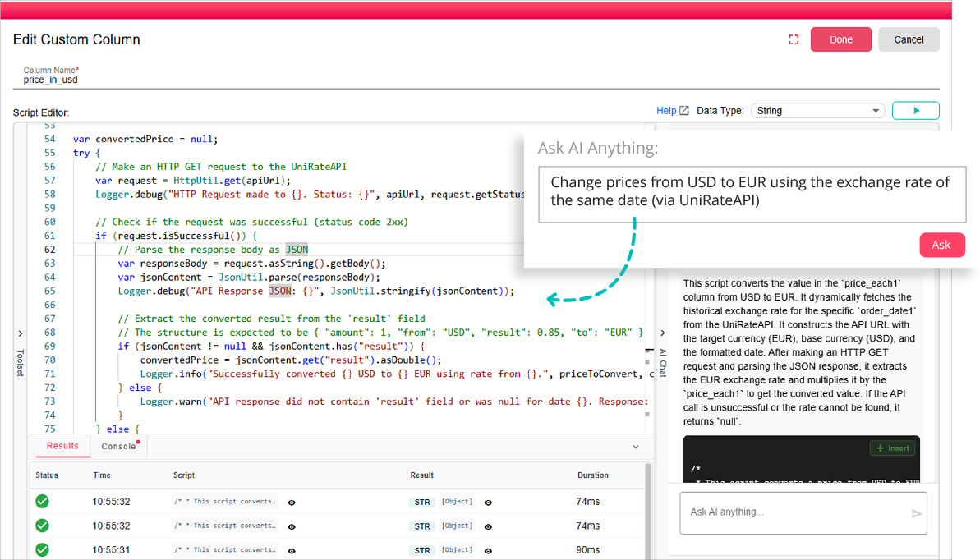Insert the AI-generated code with Insert button
This screenshot has width=980, height=560.
tap(892, 448)
